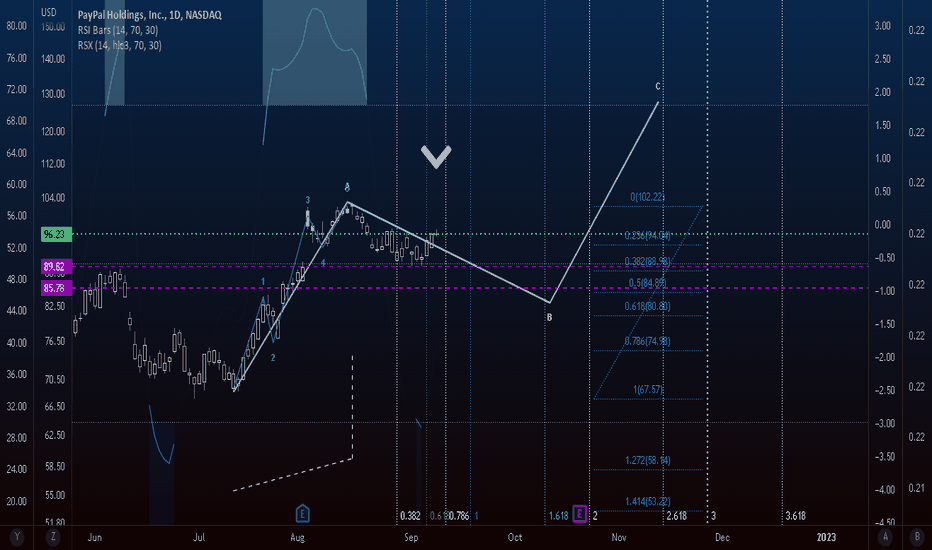932x550 pixels.
Task: Select RSX (14, hlc3, 70, 30) indicator legend
Action: click(119, 45)
